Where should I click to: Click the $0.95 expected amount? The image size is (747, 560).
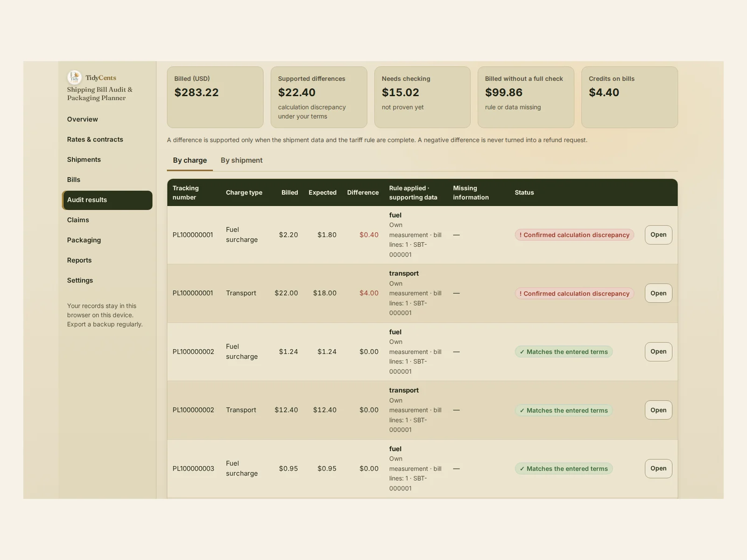327,469
